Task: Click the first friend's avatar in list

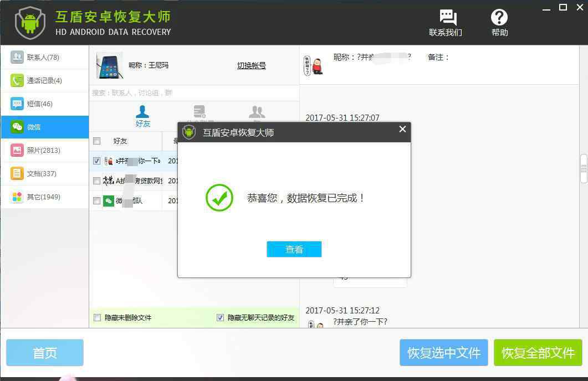Action: [109, 161]
